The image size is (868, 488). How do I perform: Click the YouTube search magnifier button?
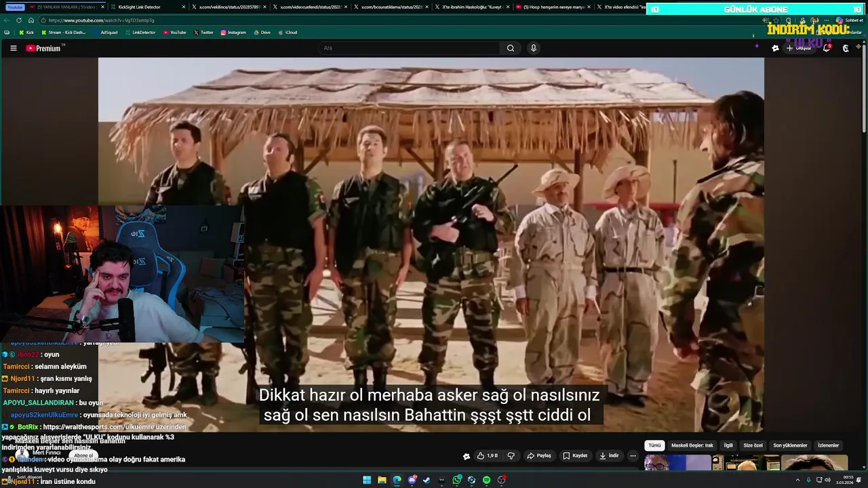(x=511, y=48)
